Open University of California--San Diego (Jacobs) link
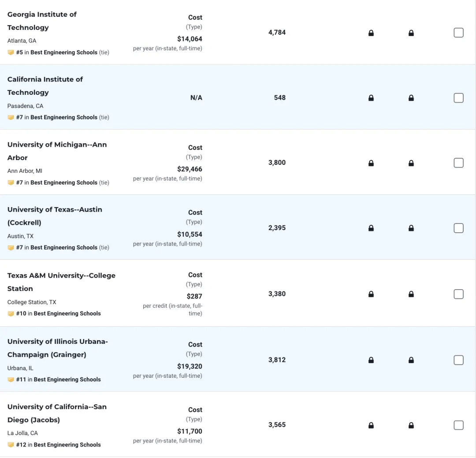This screenshot has width=476, height=458. pos(57,413)
